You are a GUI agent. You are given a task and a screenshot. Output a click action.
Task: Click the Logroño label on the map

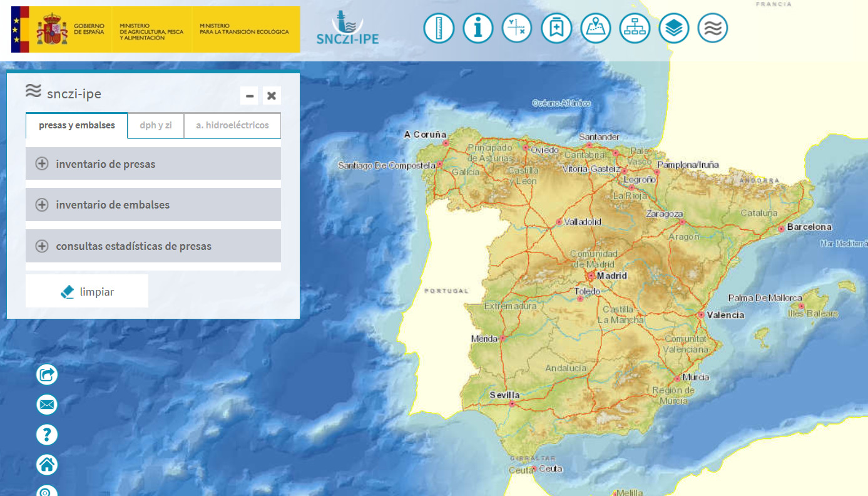pyautogui.click(x=639, y=180)
